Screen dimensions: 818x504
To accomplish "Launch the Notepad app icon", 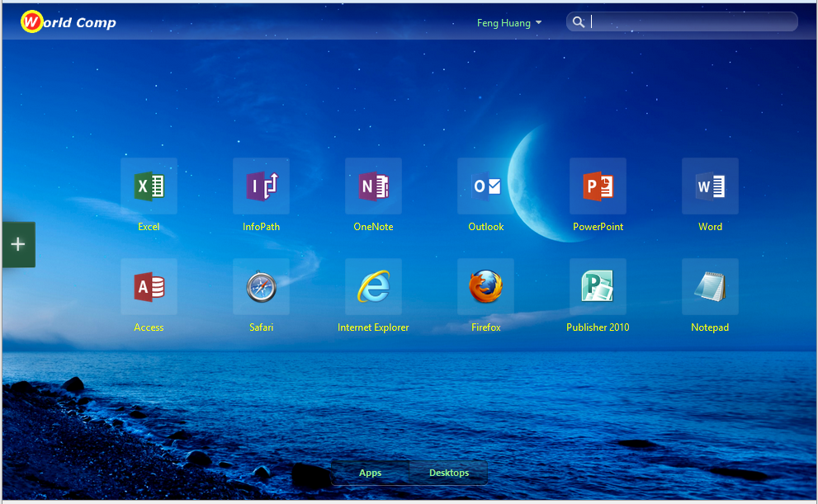I will [x=710, y=287].
